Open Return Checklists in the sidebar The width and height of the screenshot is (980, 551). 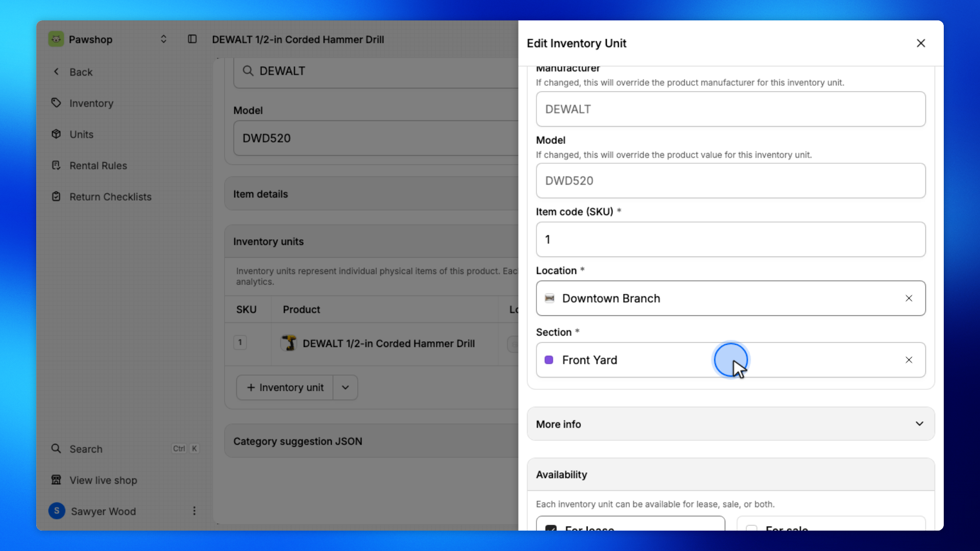tap(110, 197)
